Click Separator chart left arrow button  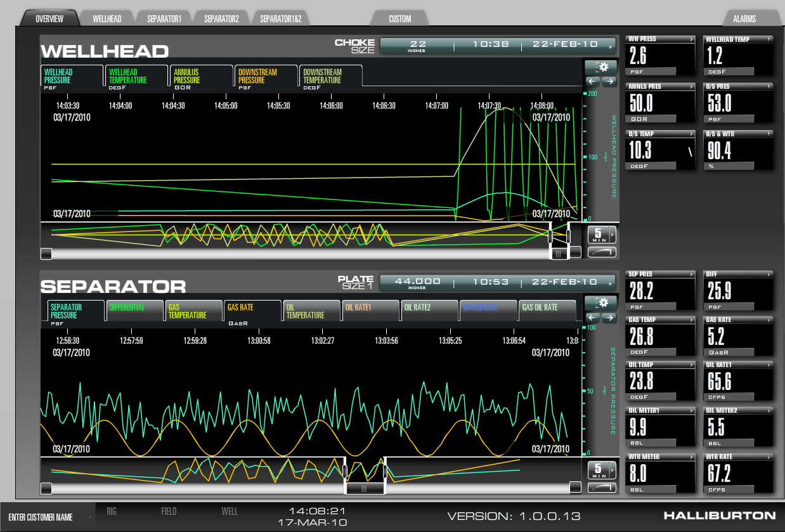[592, 317]
